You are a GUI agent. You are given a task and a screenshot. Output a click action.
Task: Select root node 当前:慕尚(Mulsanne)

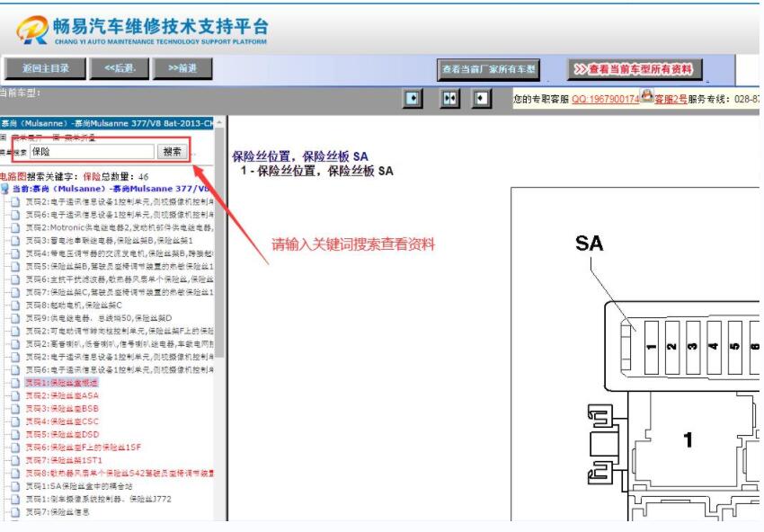111,189
